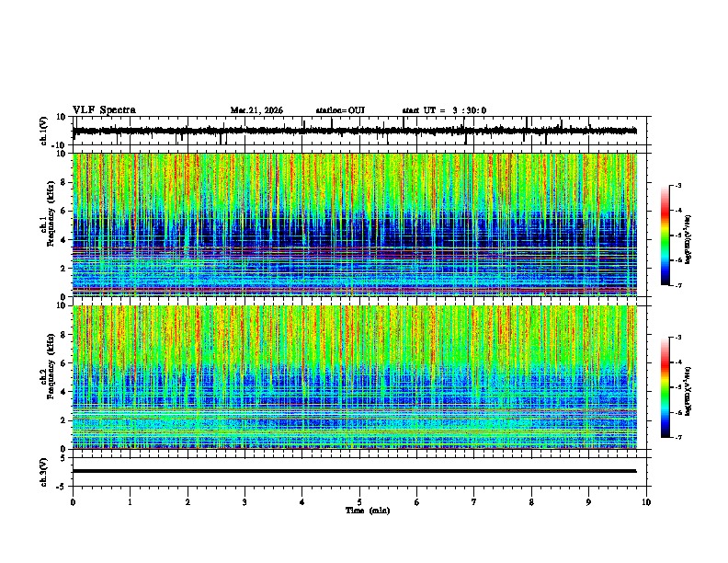This screenshot has height=563, width=728.
Task: Click time axis tick label "6"
Action: point(417,502)
